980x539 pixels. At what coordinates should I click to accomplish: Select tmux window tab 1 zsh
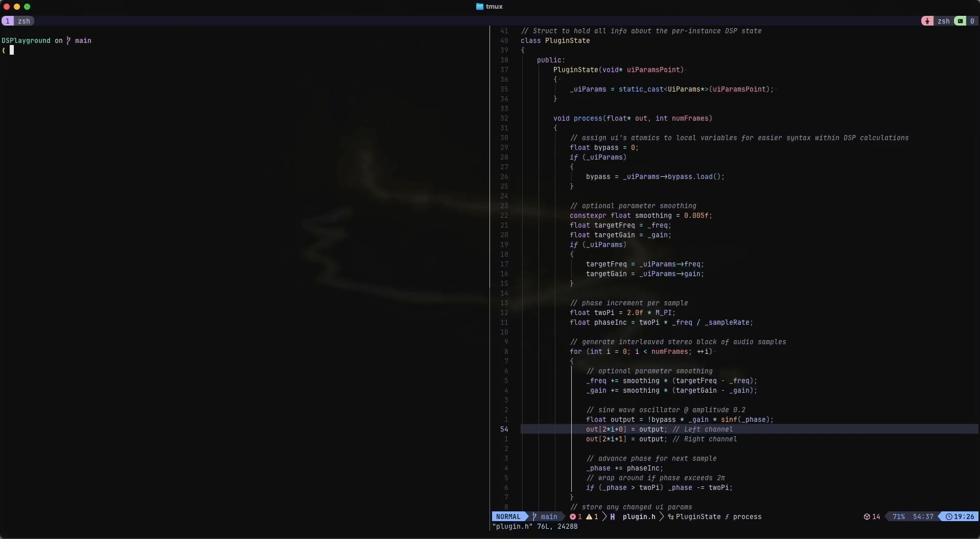(18, 21)
